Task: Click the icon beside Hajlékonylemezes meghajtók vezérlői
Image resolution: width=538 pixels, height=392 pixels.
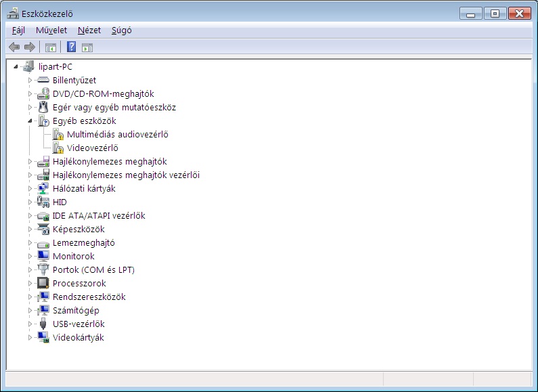Action: pos(43,175)
